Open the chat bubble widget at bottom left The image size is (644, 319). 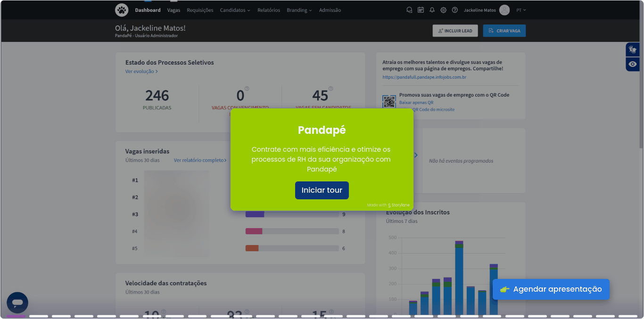17,303
